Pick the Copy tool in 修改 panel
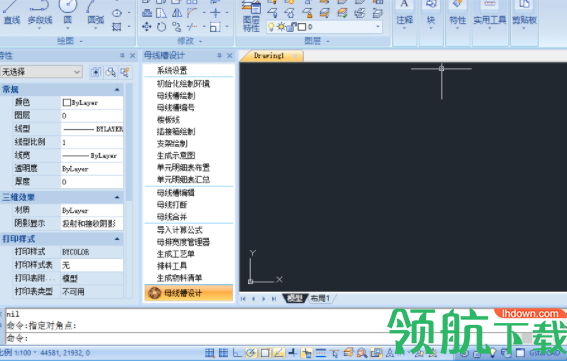The width and height of the screenshot is (567, 361). click(x=176, y=26)
